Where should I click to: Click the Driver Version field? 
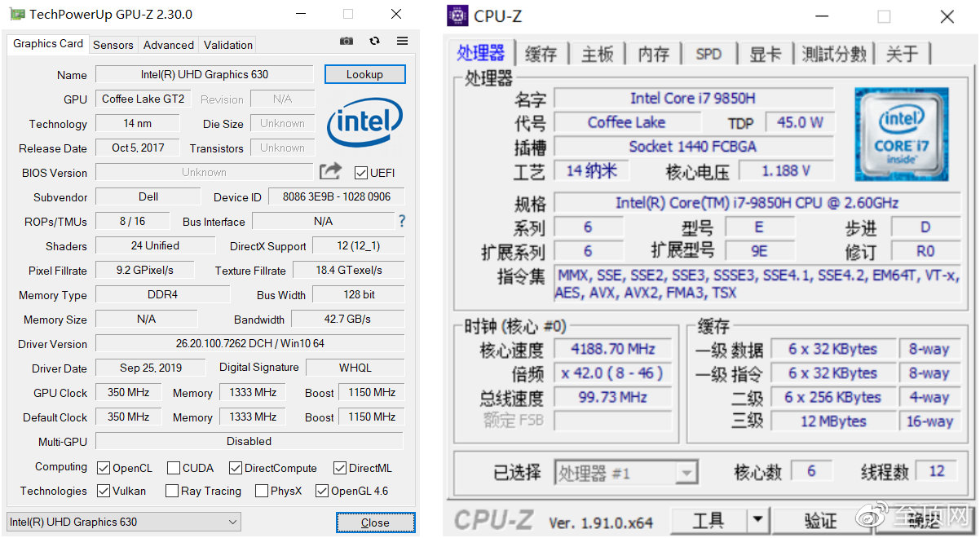pyautogui.click(x=250, y=343)
